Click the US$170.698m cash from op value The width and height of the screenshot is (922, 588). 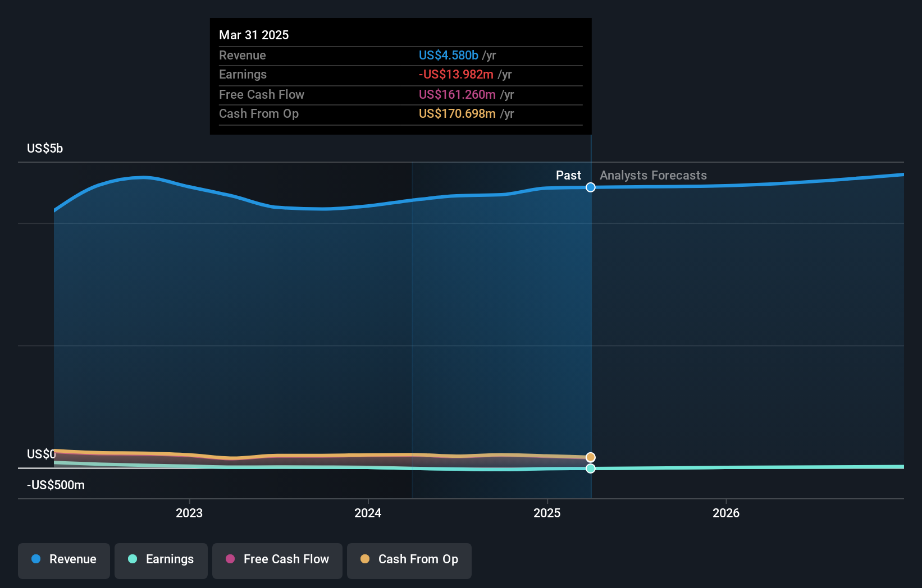(457, 113)
